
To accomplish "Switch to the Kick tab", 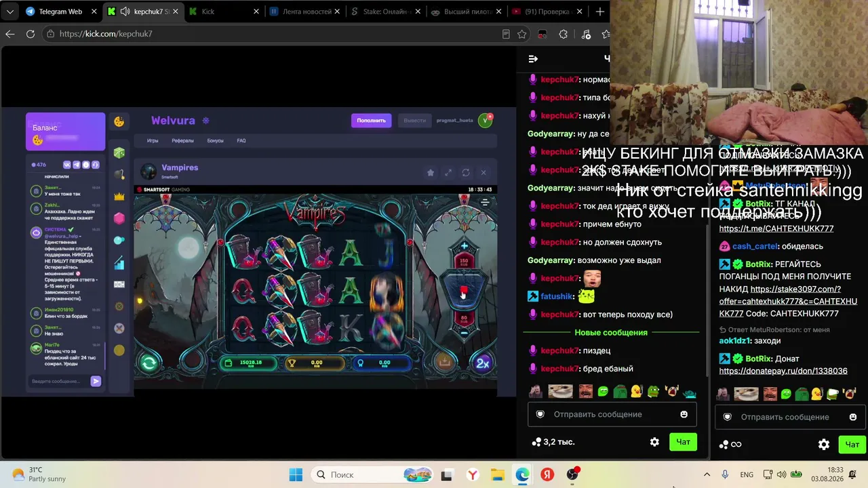I will point(224,12).
